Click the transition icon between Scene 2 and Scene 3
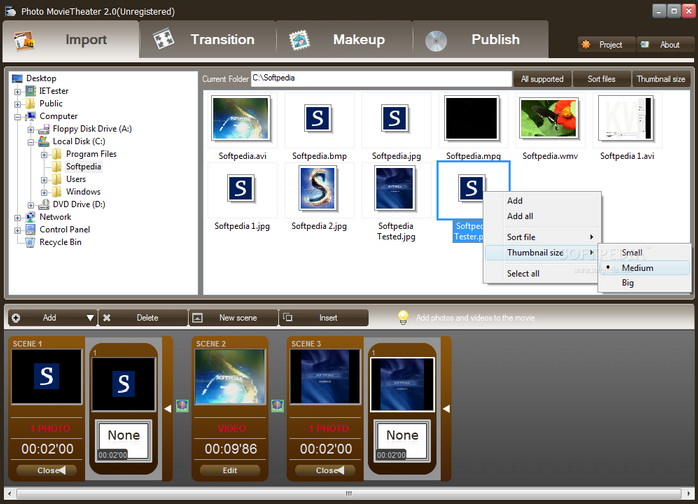The image size is (698, 504). (277, 405)
